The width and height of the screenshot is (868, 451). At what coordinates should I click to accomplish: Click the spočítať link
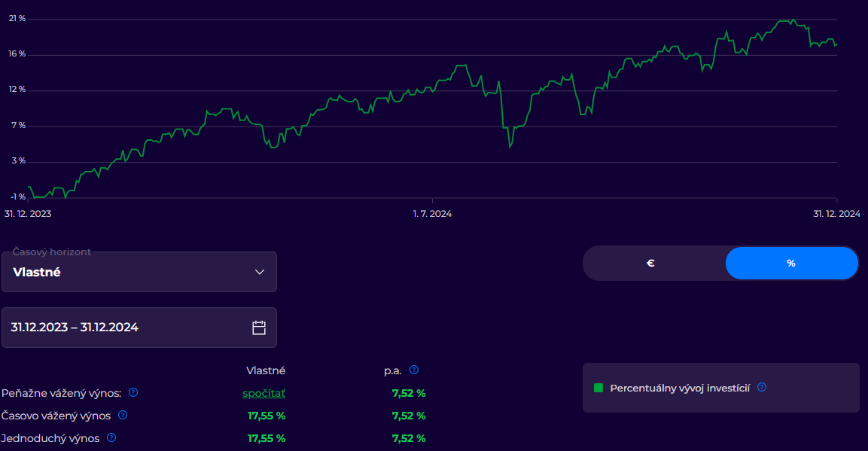click(264, 394)
